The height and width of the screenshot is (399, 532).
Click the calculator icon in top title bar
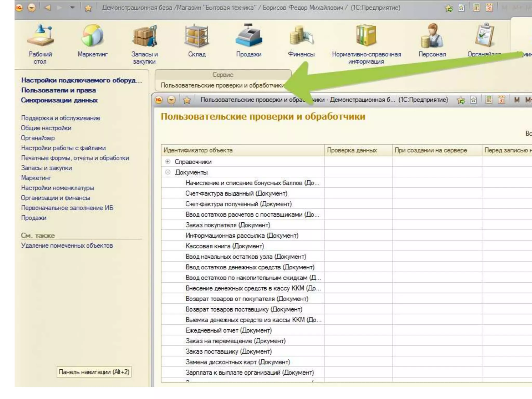pos(476,8)
